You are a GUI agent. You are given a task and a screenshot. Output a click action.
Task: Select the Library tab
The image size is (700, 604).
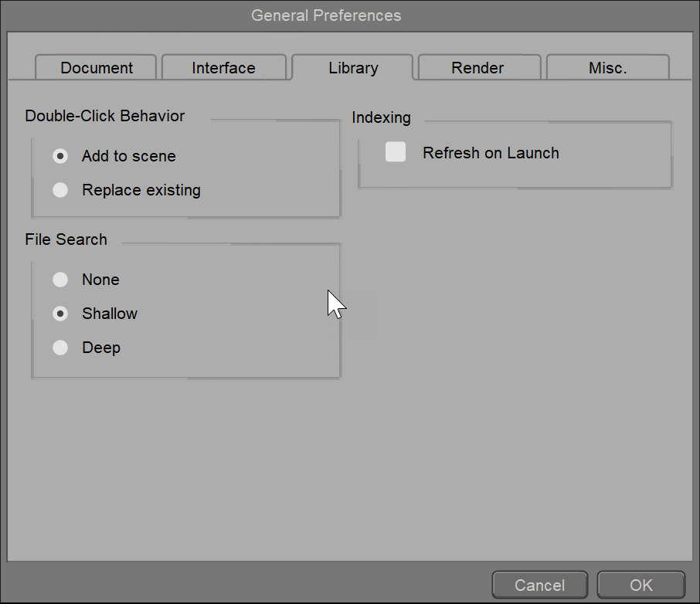pyautogui.click(x=353, y=68)
